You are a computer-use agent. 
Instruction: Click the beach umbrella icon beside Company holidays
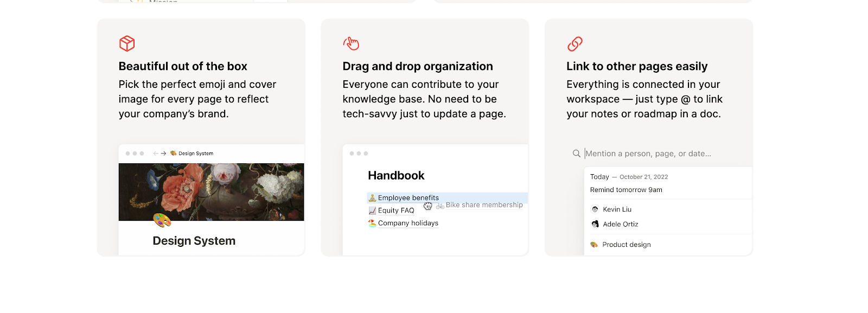pyautogui.click(x=372, y=223)
